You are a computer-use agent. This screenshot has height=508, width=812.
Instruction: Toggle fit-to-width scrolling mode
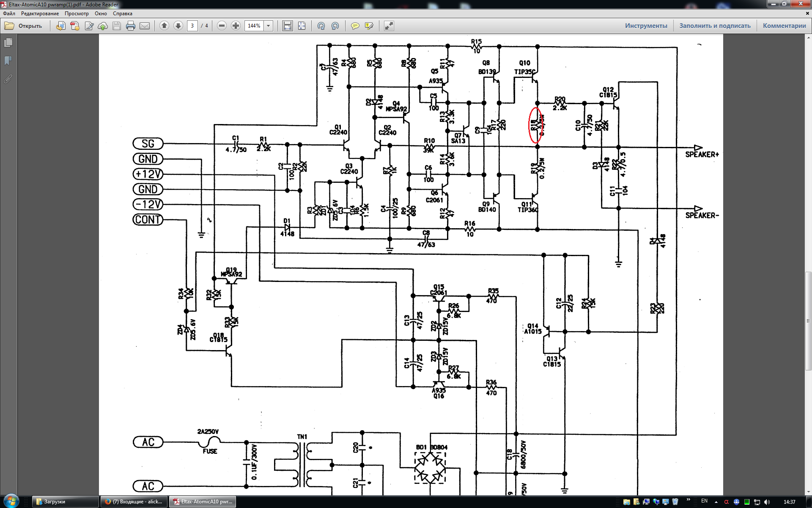[287, 26]
